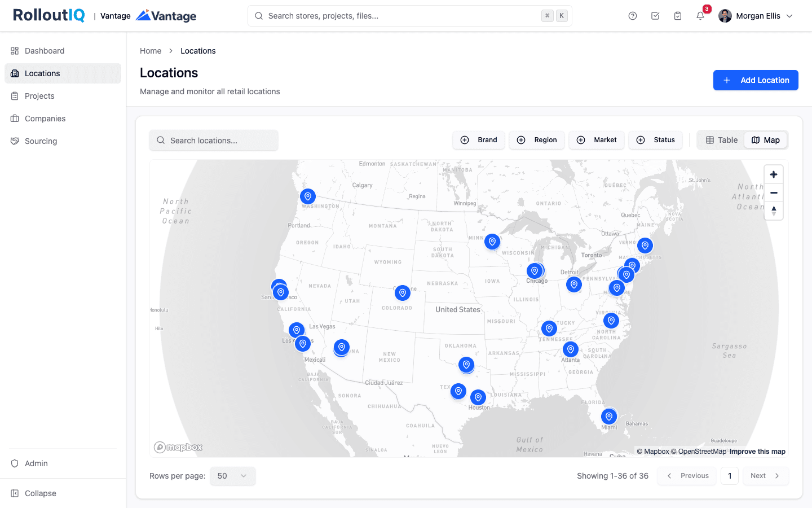Image resolution: width=812 pixels, height=508 pixels.
Task: Open the checkbox tasks icon in header
Action: (x=655, y=16)
